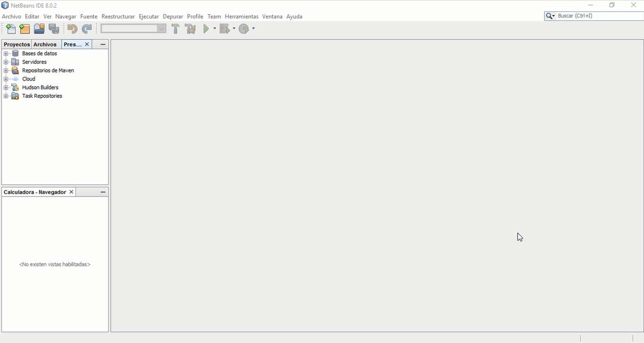Click the Servidores server icon
The height and width of the screenshot is (343, 644).
coord(16,62)
